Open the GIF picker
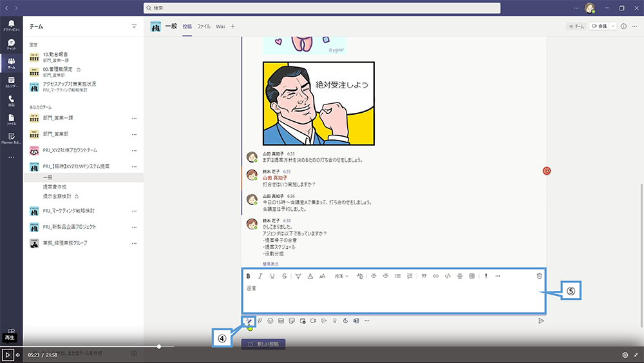The height and width of the screenshot is (363, 644). click(x=281, y=321)
